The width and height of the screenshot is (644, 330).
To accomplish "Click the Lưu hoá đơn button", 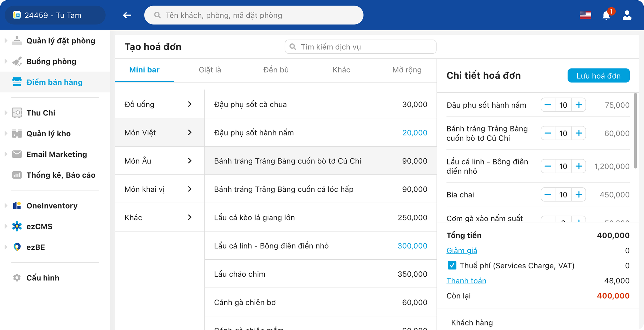I will 598,76.
